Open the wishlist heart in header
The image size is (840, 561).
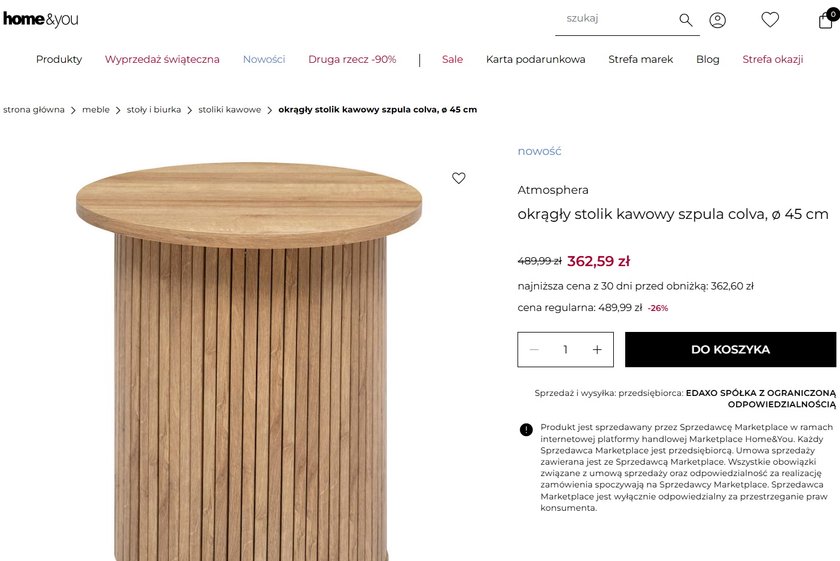(770, 20)
